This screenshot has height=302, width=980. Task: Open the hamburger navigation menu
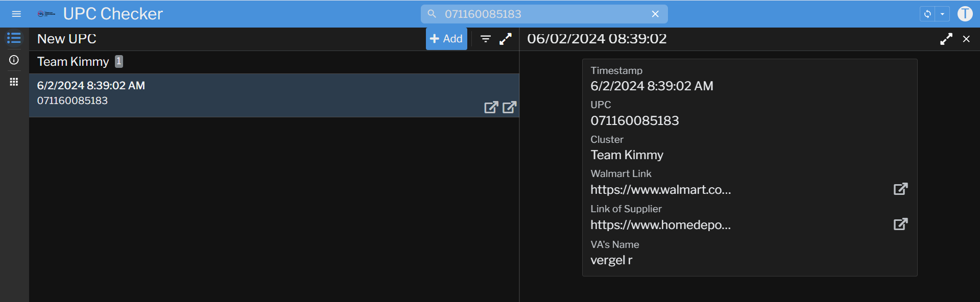16,14
